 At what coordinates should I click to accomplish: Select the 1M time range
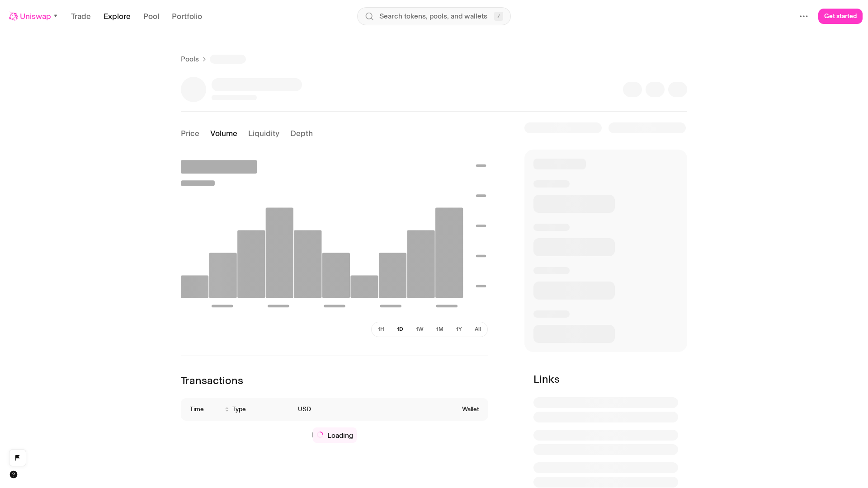(439, 329)
